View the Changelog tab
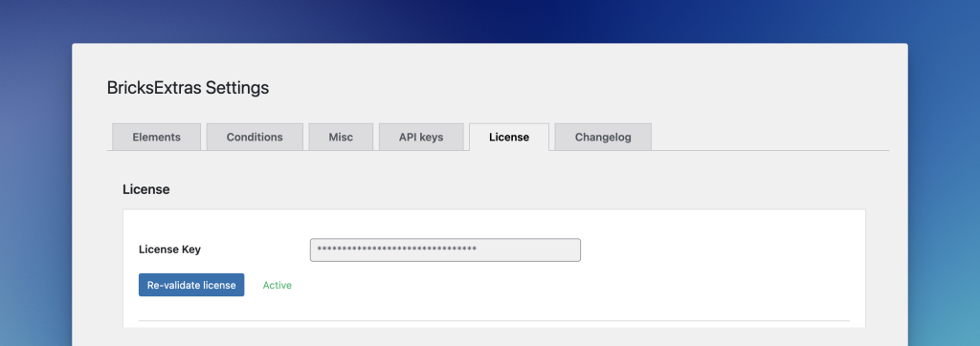980x346 pixels. 603,137
